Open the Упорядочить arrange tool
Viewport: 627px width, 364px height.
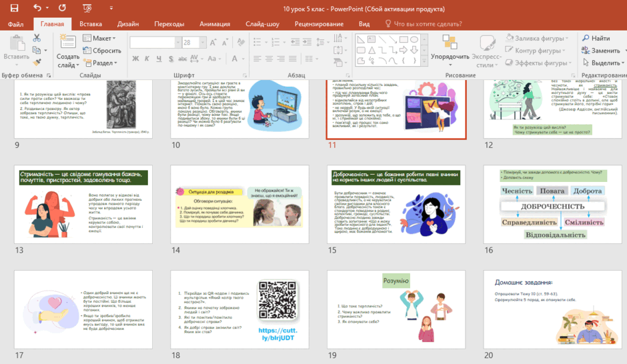[450, 50]
